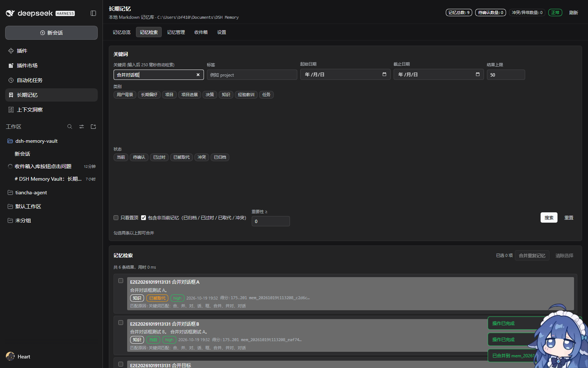Click the mascot character

point(559,337)
